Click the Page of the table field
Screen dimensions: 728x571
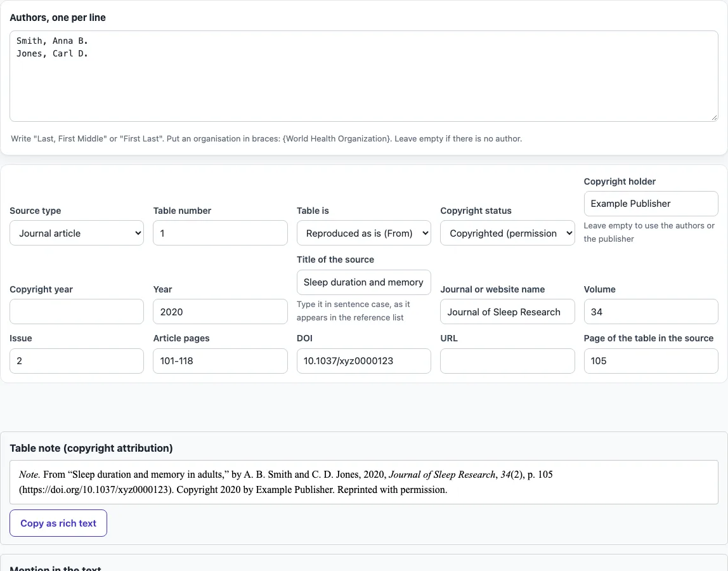coord(651,360)
